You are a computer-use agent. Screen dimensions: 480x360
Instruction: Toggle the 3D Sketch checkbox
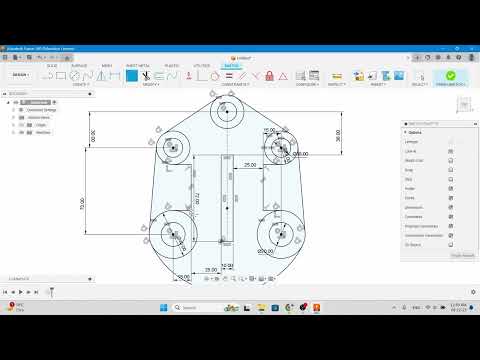pos(450,245)
